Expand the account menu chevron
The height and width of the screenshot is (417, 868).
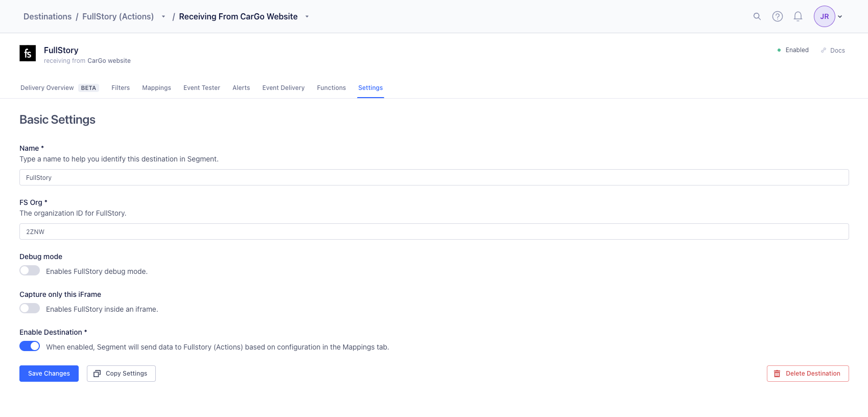pos(840,16)
